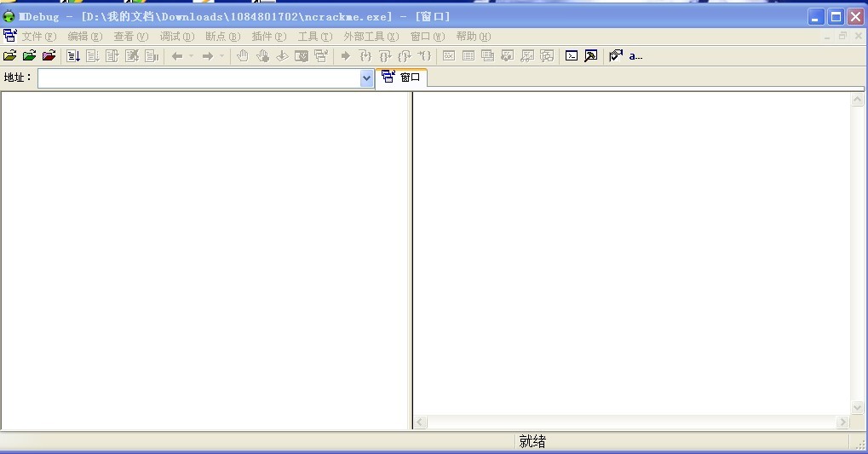
Task: Click the horizontal scrollbar right arrow
Action: tap(842, 422)
